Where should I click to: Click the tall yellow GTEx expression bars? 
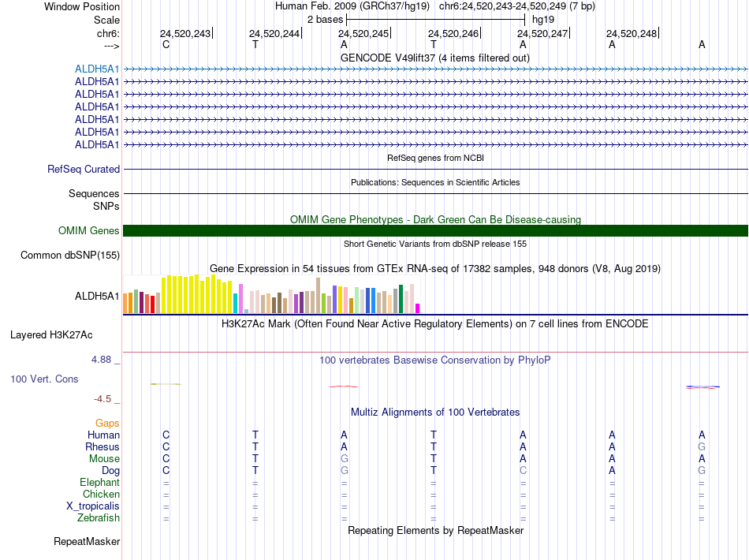[197, 294]
